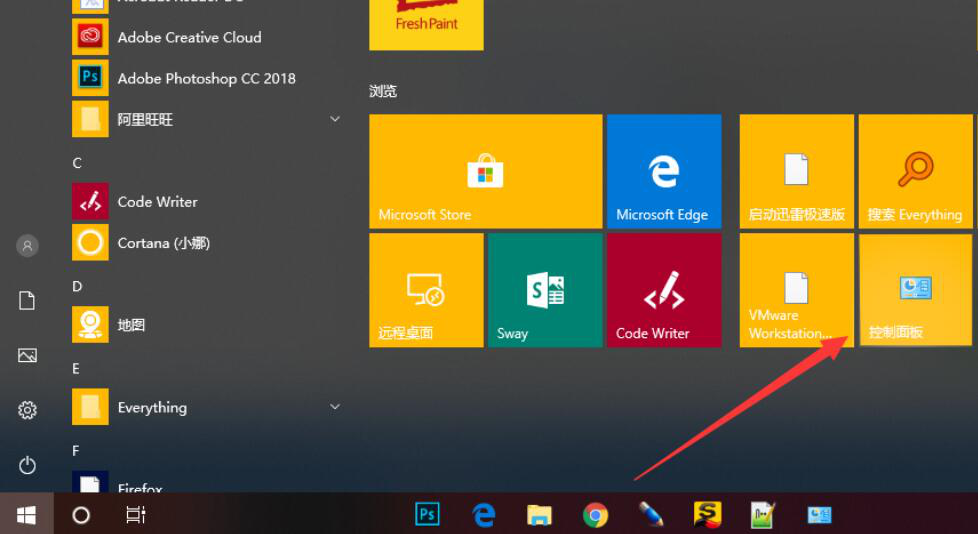The image size is (978, 534).
Task: Open Adobe Photoshop CC 2018 from list
Action: [x=206, y=78]
